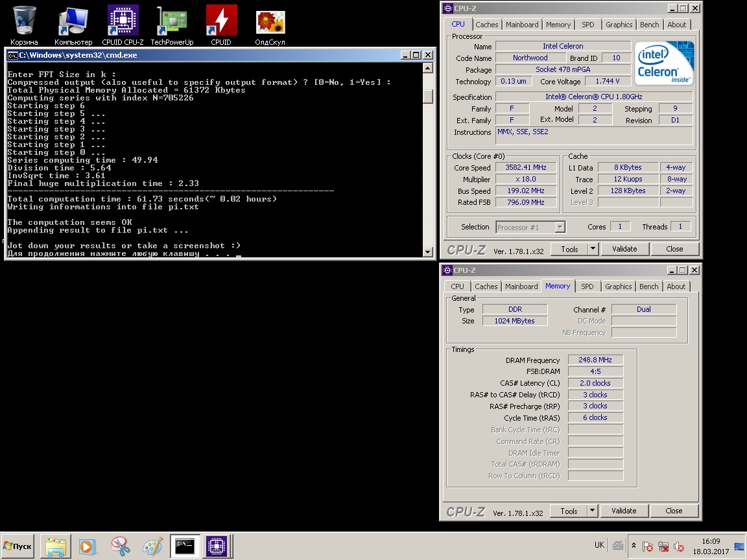Image resolution: width=747 pixels, height=560 pixels.
Task: Switch to Mainboard tab in bottom CPU-Z
Action: [521, 286]
